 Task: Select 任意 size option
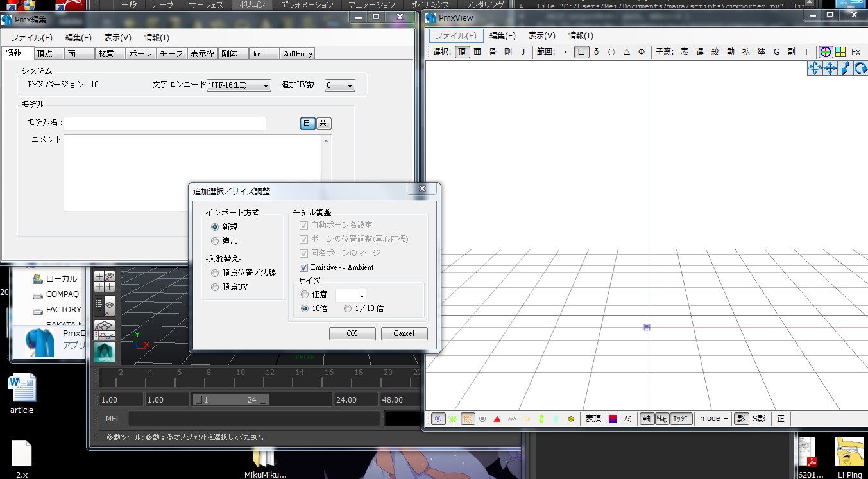coord(314,294)
